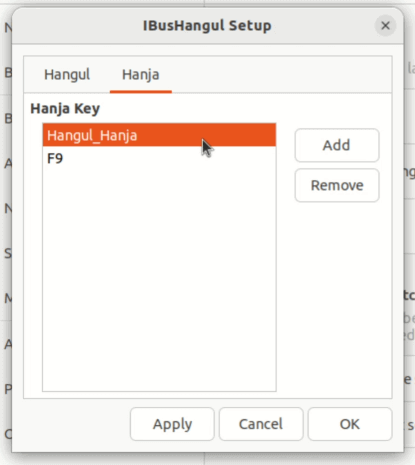The image size is (415, 465).
Task: Confirm settings with the OK button
Action: click(x=350, y=424)
